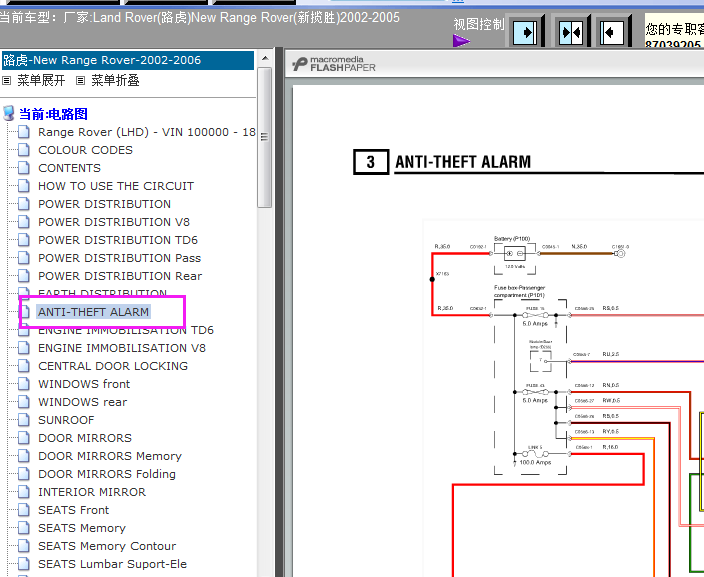
Task: Open the INTERIOR MIRROR diagram
Action: tap(92, 492)
